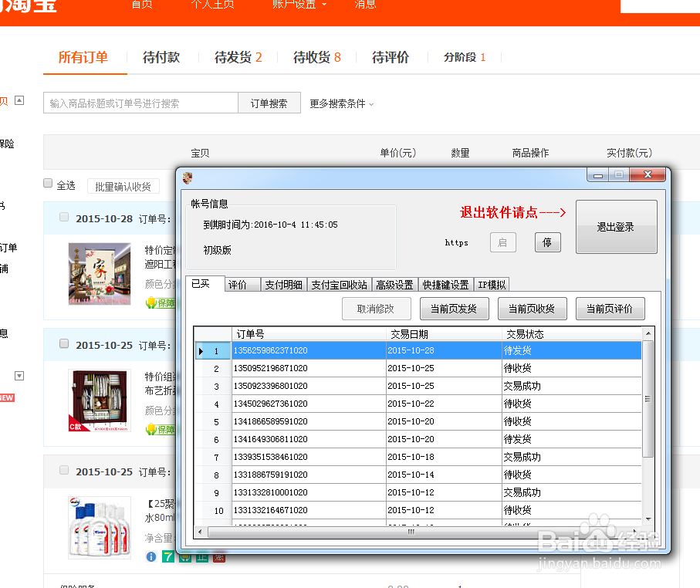700x588 pixels.
Task: Switch to 待付款 tab
Action: coord(161,57)
